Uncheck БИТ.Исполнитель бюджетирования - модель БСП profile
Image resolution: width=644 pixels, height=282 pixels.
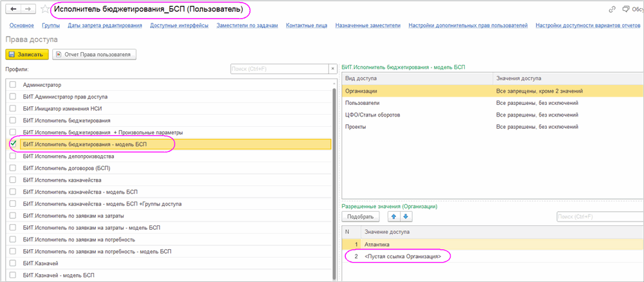click(13, 144)
